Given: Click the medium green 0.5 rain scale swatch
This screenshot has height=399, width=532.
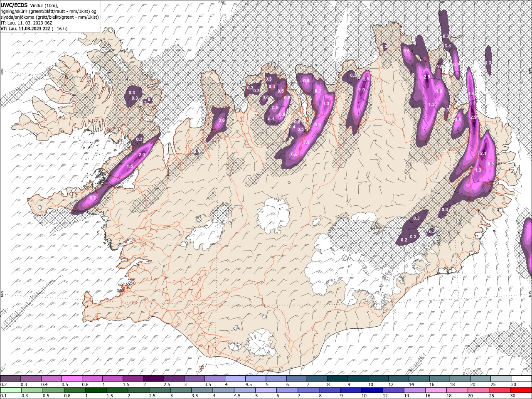Looking at the screenshot, I should (x=53, y=390).
